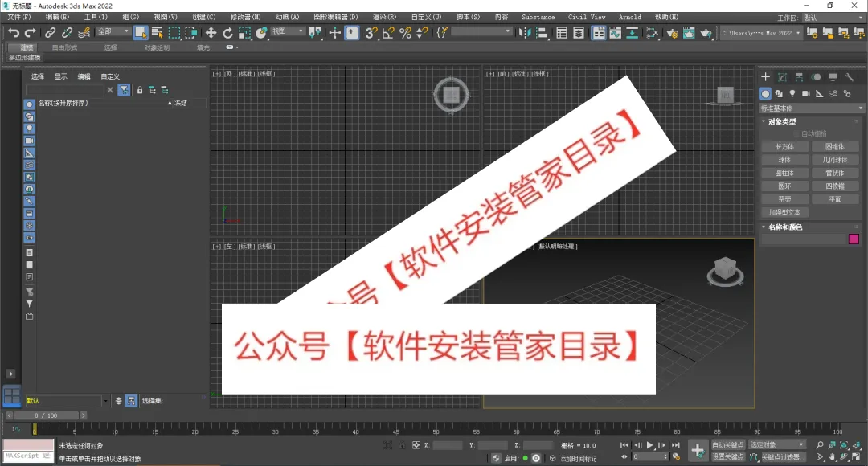Viewport: 868px width, 466px height.
Task: Open the Material Editor teapot icon
Action: (x=652, y=33)
